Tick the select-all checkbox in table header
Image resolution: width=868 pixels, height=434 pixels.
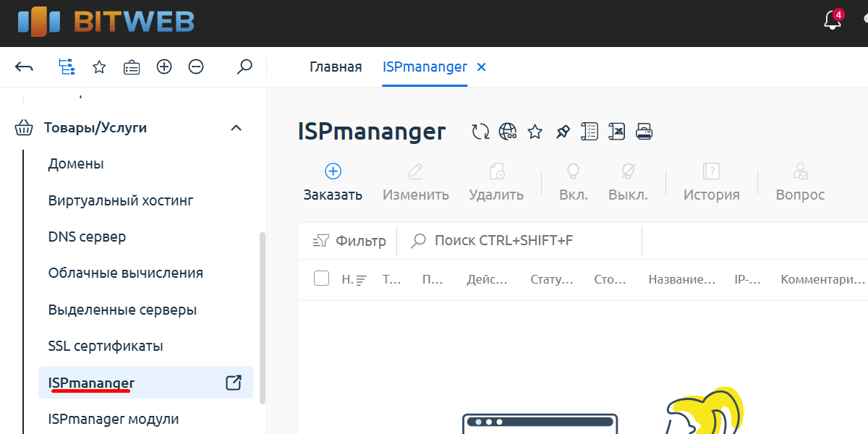pos(321,278)
